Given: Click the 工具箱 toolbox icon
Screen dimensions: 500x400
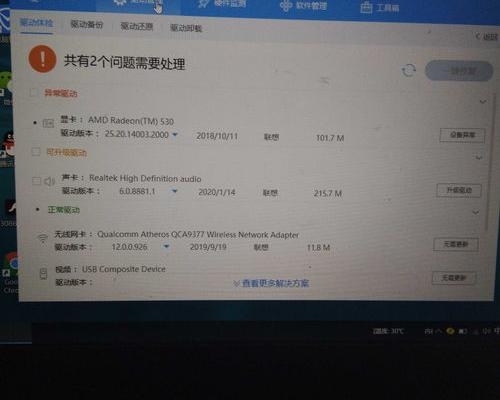Looking at the screenshot, I should point(366,7).
